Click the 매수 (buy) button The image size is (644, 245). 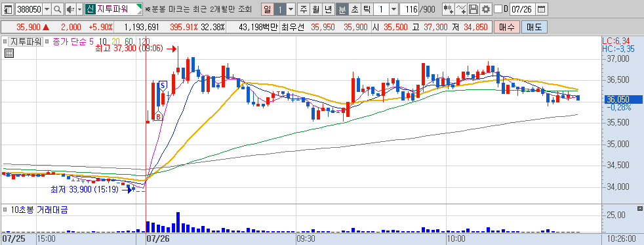coord(506,28)
